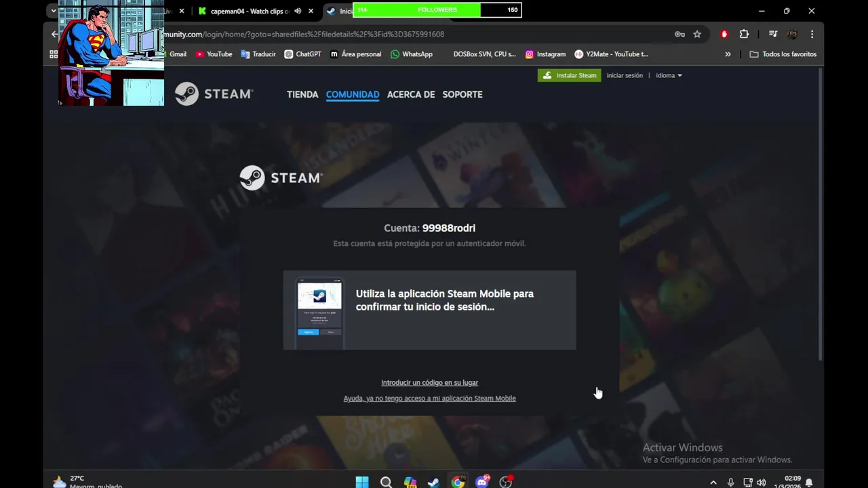This screenshot has width=868, height=488.
Task: Open the Y2Mate YouTube bookmark
Action: pyautogui.click(x=611, y=54)
